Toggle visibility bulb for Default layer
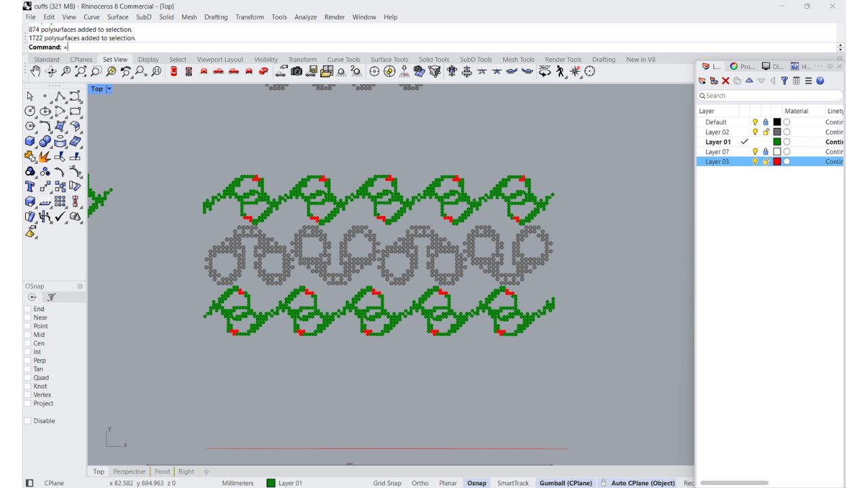The image size is (868, 488). point(755,122)
